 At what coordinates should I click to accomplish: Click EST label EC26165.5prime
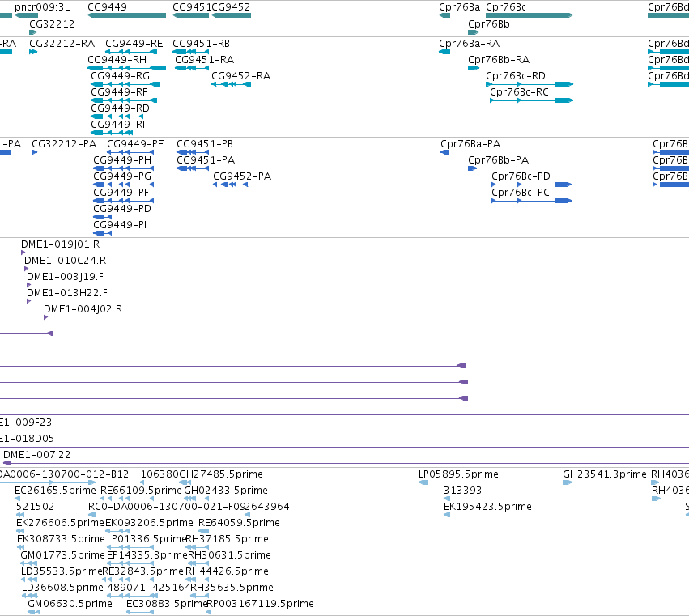tap(55, 491)
